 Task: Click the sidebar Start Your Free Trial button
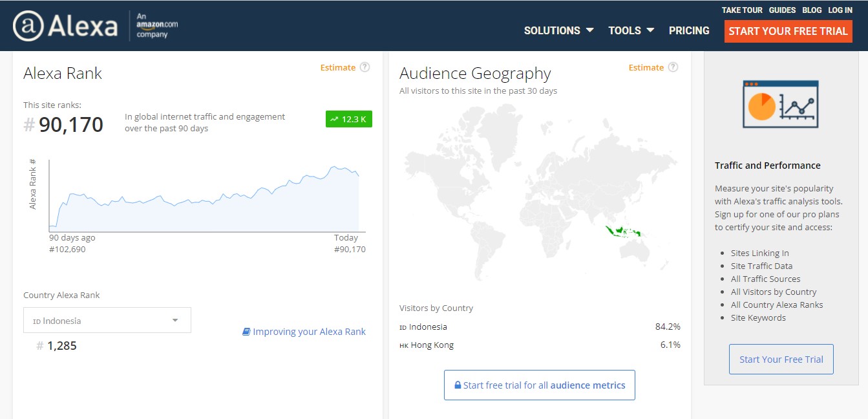pyautogui.click(x=781, y=360)
